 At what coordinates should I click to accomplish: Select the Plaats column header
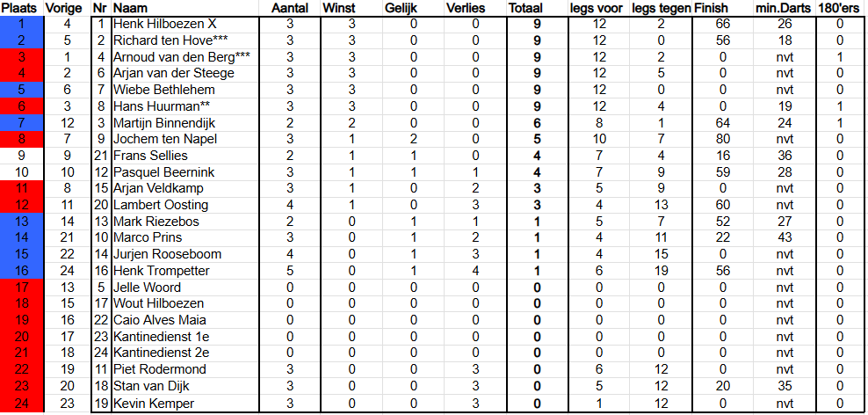22,8
